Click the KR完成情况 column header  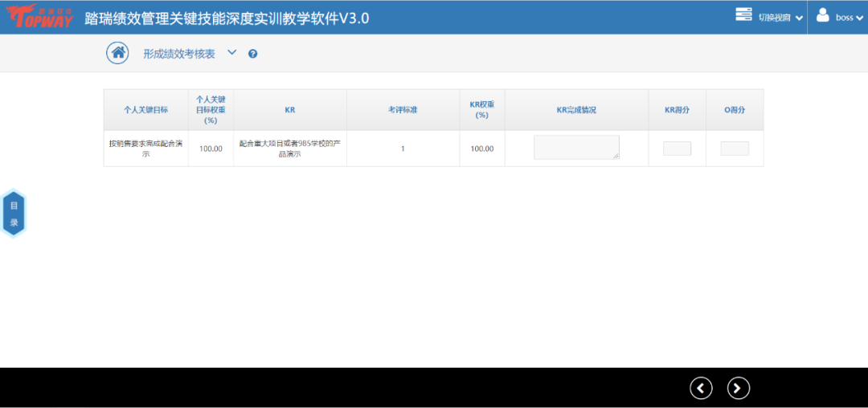click(576, 110)
